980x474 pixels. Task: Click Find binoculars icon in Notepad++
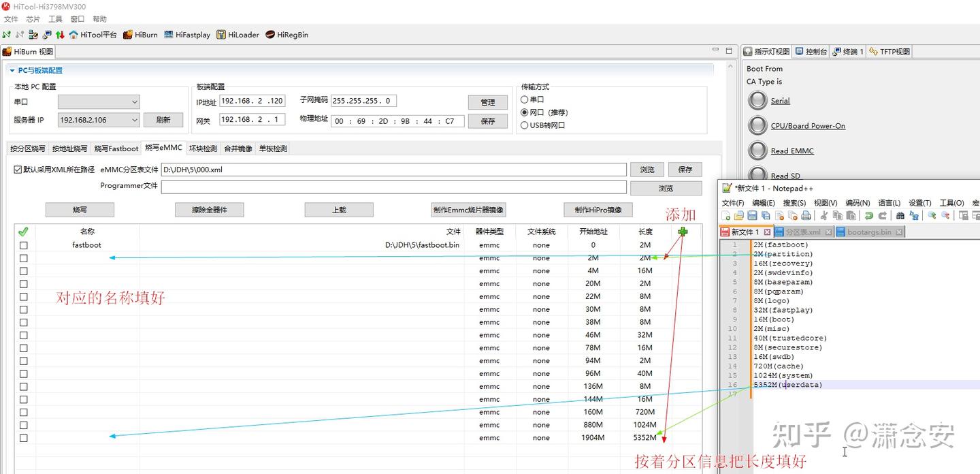tap(900, 215)
